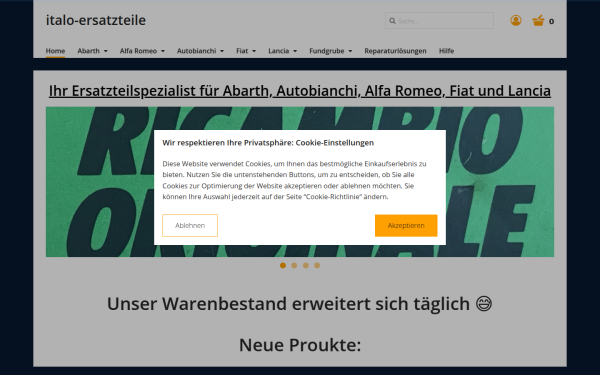600x375 pixels.
Task: Open the Hilfe menu item
Action: 446,51
